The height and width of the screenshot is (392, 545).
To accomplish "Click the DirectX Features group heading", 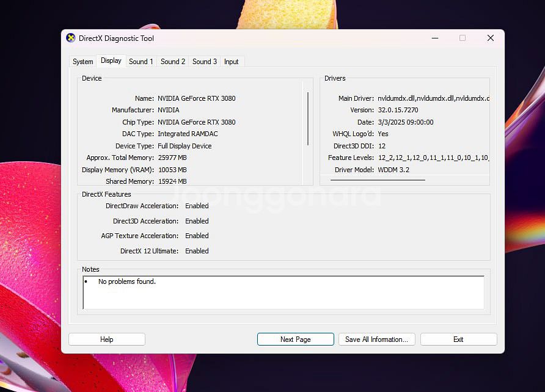I will tap(106, 194).
